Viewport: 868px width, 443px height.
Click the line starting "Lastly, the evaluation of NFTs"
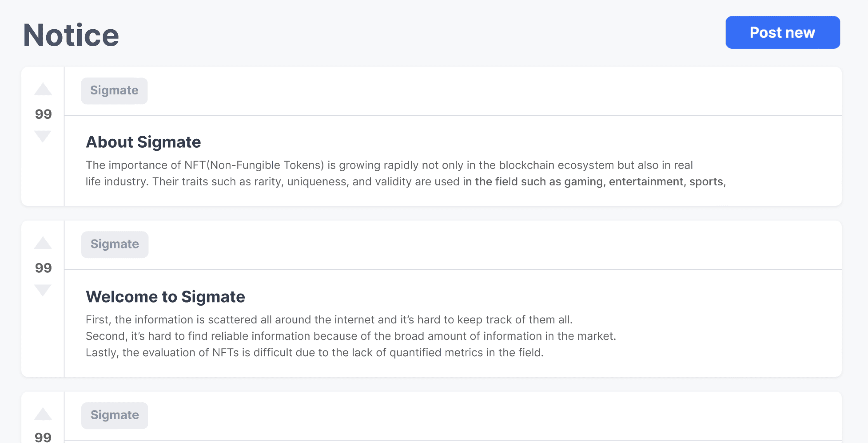coord(314,352)
